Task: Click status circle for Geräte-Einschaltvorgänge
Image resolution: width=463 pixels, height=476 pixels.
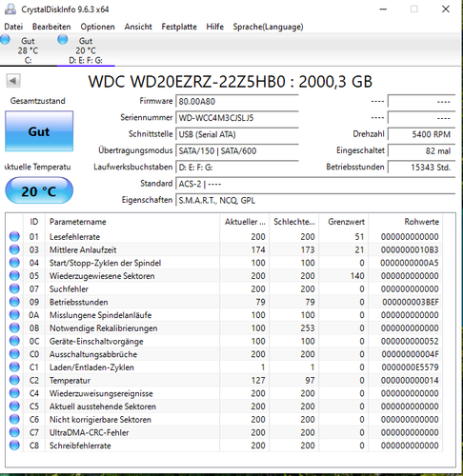Action: (x=14, y=341)
